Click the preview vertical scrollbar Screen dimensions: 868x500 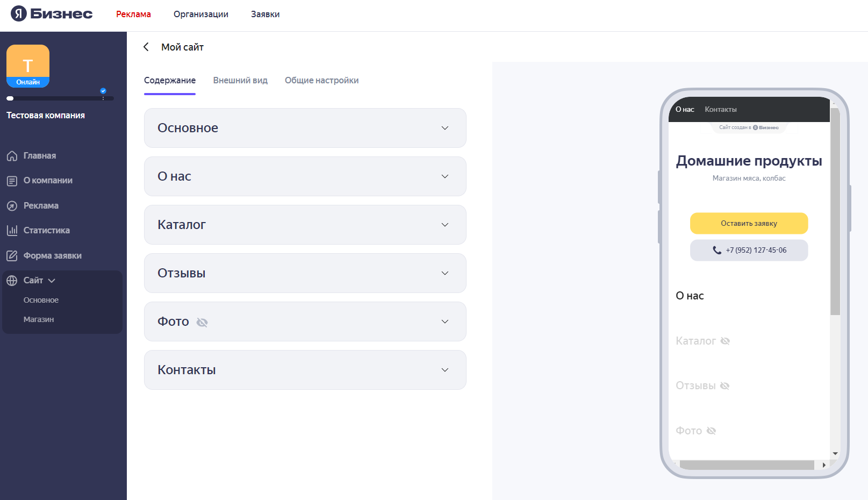click(835, 211)
